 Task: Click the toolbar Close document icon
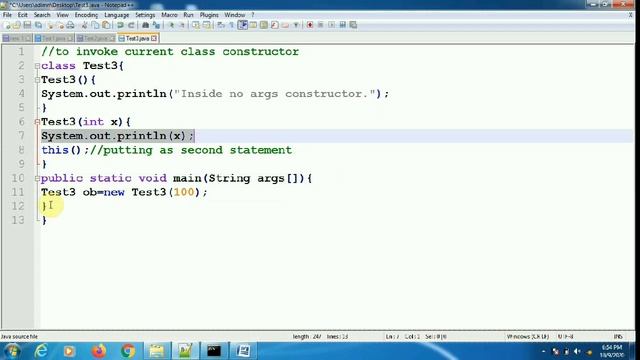(x=50, y=25)
